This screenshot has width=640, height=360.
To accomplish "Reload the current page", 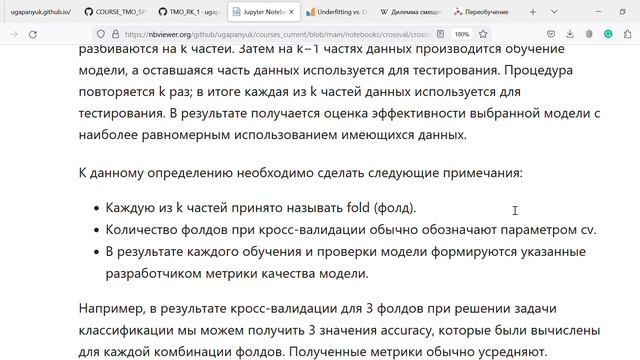I will (33, 34).
